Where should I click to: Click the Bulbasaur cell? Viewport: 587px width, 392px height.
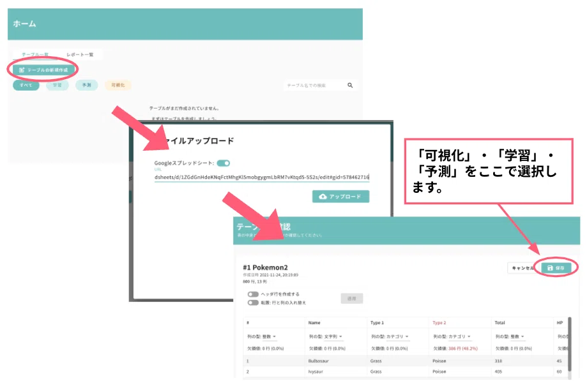click(x=319, y=361)
